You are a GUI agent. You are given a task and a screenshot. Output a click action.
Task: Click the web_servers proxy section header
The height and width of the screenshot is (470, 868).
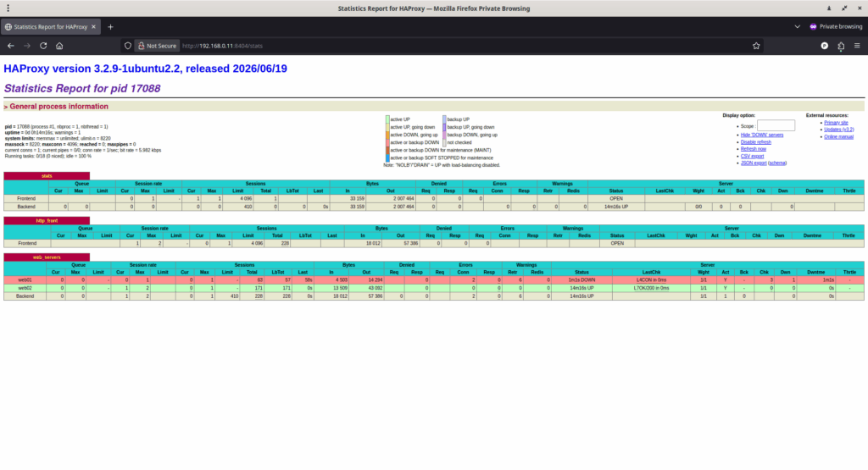tap(47, 257)
